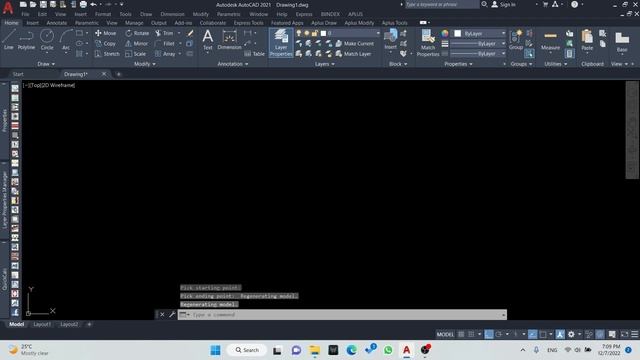Toggle clean screen mode

click(624, 334)
